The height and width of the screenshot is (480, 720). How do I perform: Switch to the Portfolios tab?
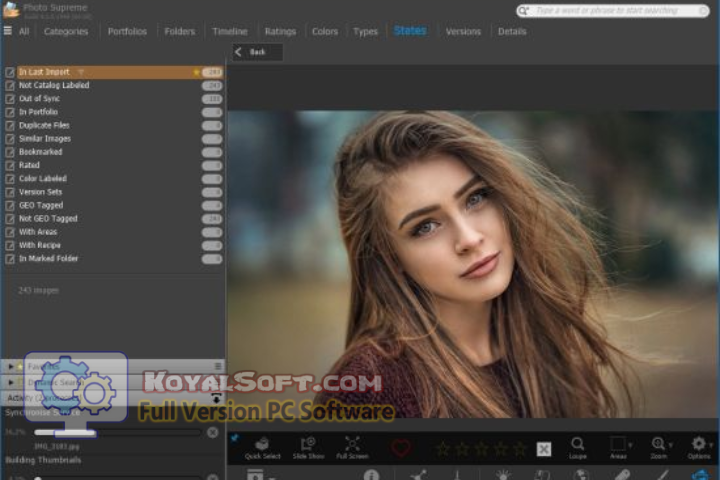(127, 31)
